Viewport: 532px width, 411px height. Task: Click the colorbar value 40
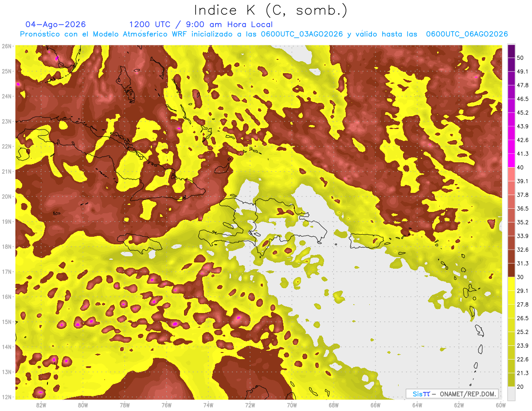pos(520,168)
